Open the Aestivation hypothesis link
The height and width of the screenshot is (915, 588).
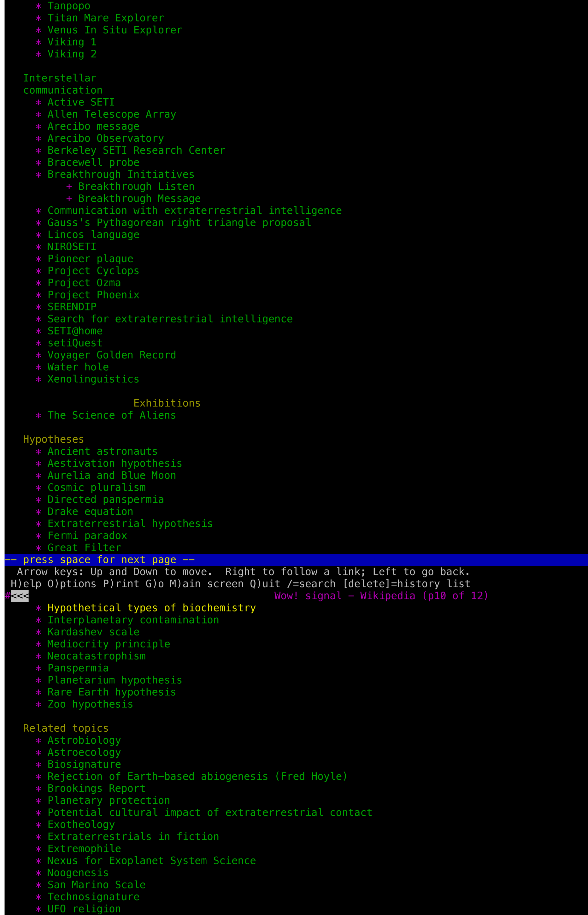coord(115,463)
